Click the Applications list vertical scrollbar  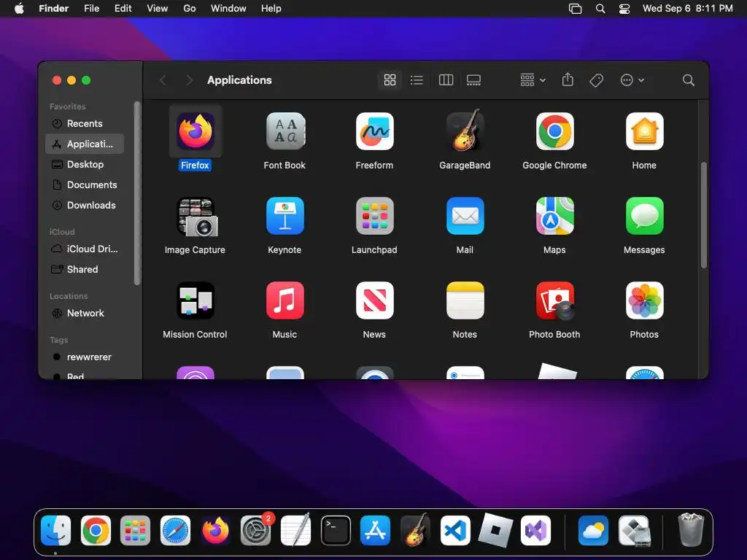[x=704, y=215]
